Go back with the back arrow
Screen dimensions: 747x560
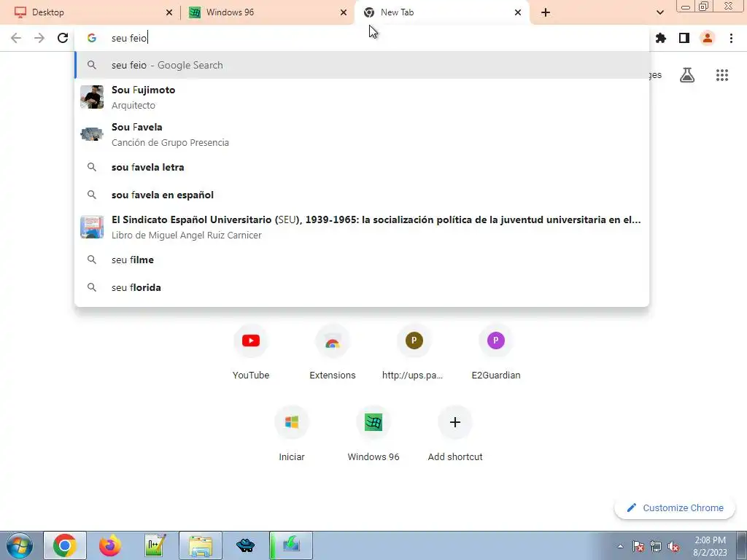coord(16,38)
